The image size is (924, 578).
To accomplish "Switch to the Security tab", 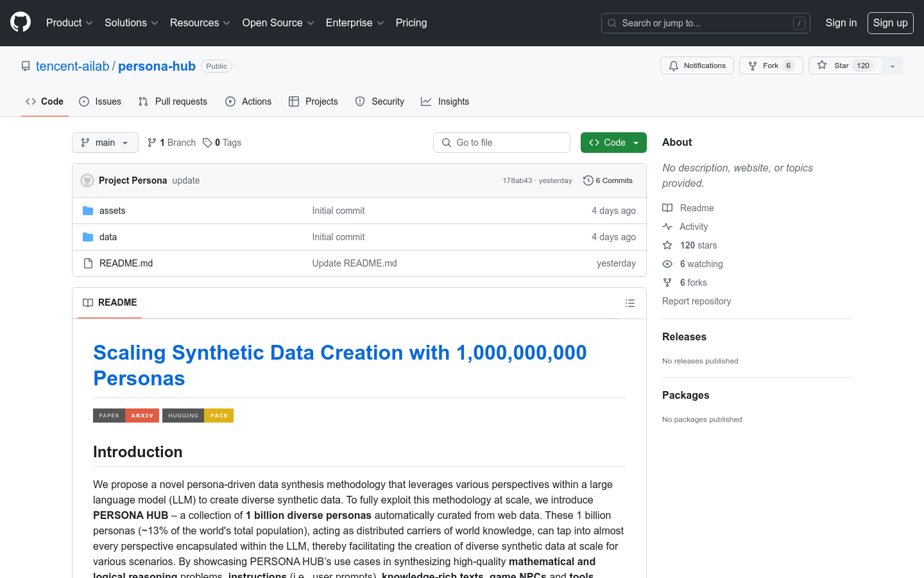I will tap(380, 101).
